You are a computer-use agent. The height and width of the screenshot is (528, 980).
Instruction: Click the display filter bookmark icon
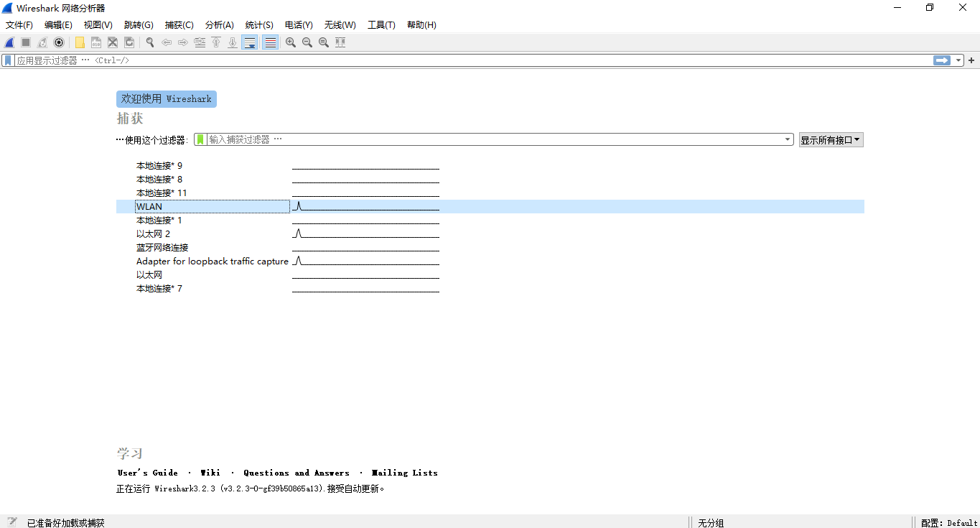pos(8,60)
